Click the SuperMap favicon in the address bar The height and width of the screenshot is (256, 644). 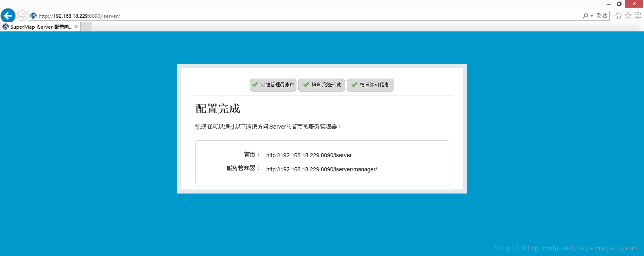coord(33,16)
